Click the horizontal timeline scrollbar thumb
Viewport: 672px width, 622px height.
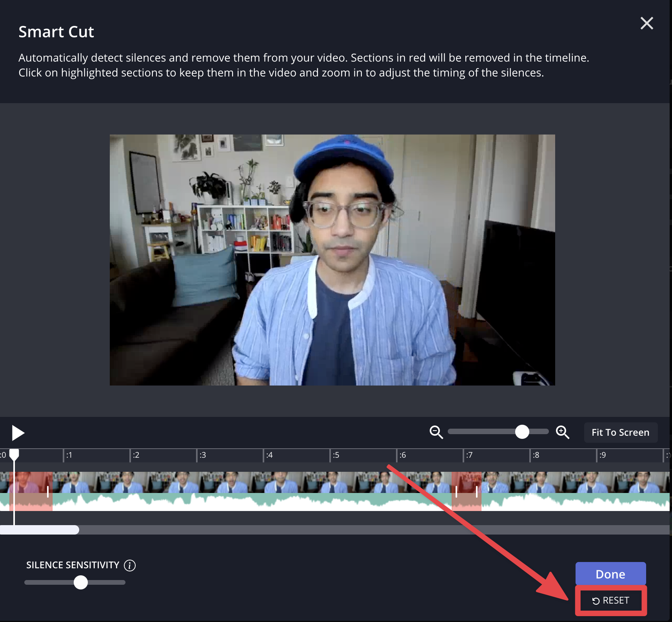(40, 530)
